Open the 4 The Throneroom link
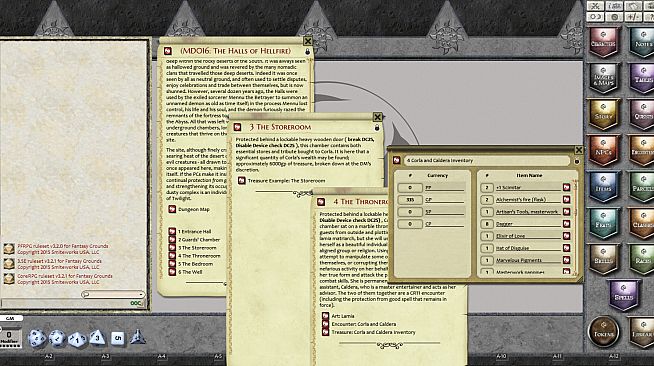The height and width of the screenshot is (366, 654). [x=199, y=256]
